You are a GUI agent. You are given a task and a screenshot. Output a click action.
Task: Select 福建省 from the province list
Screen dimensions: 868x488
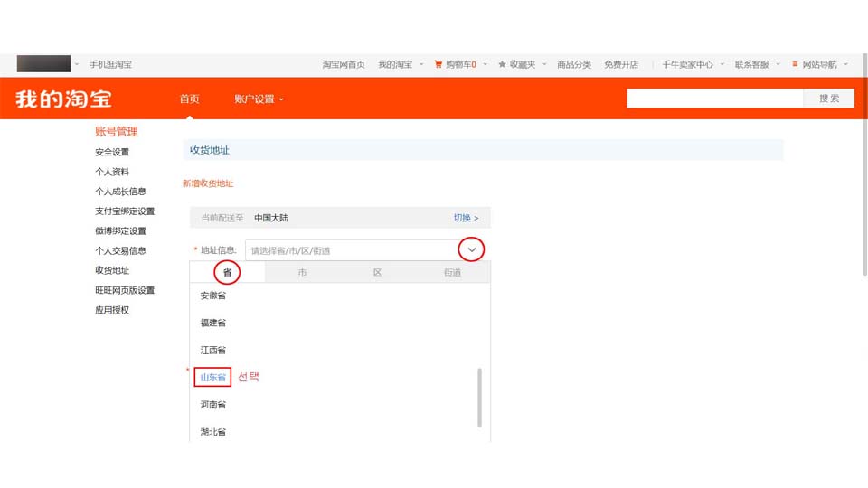[x=213, y=323]
